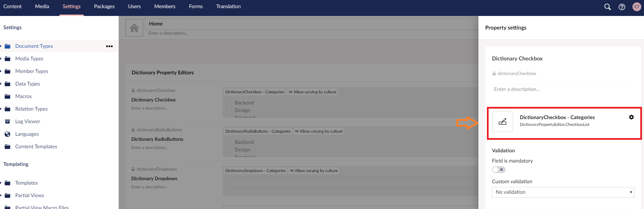Click the DictionaryDropdown - Categories label
Viewport: 644px width, 209px height.
click(255, 171)
